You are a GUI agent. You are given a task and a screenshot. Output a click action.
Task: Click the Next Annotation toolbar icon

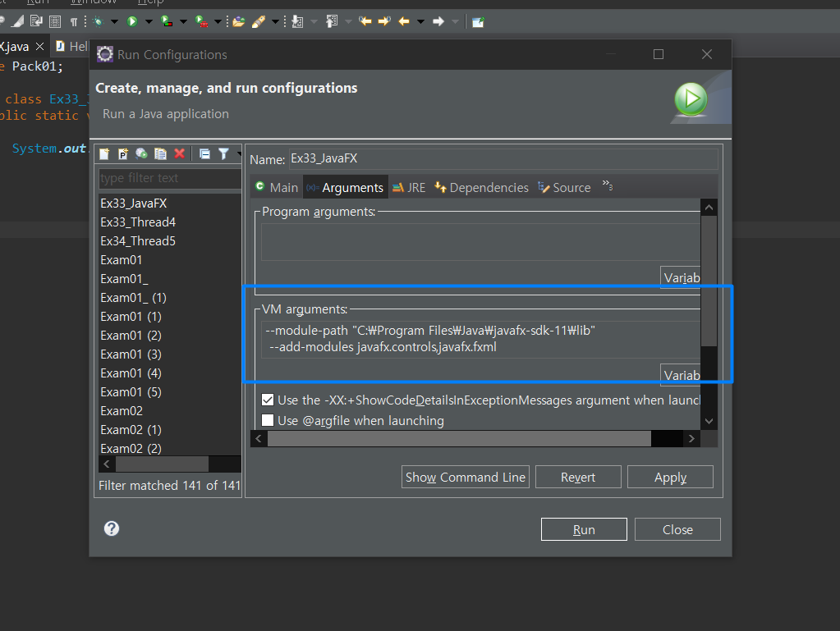[x=297, y=21]
